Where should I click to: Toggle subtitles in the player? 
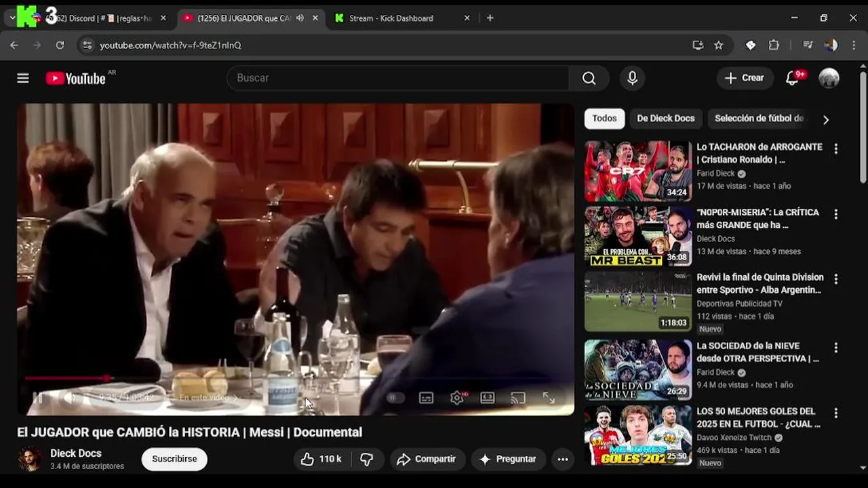pyautogui.click(x=426, y=398)
